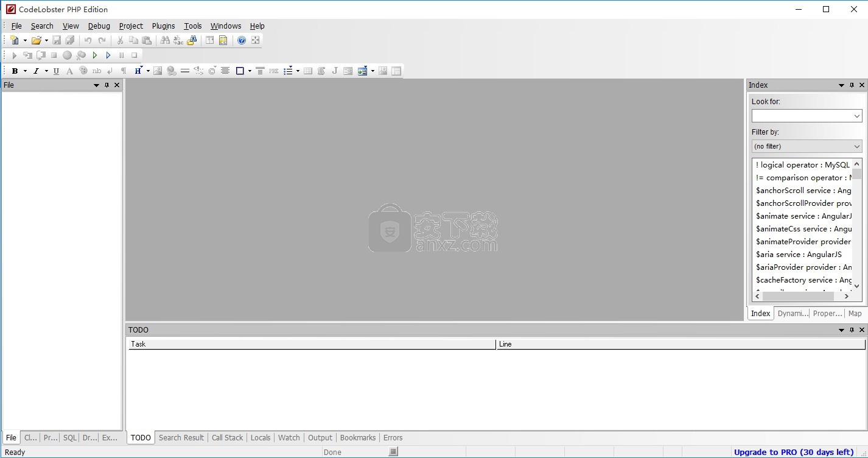Click the Copy icon

133,40
